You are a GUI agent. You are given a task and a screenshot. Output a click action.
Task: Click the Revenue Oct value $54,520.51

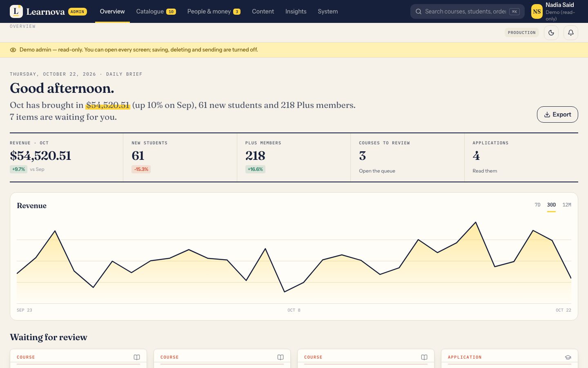tap(40, 156)
